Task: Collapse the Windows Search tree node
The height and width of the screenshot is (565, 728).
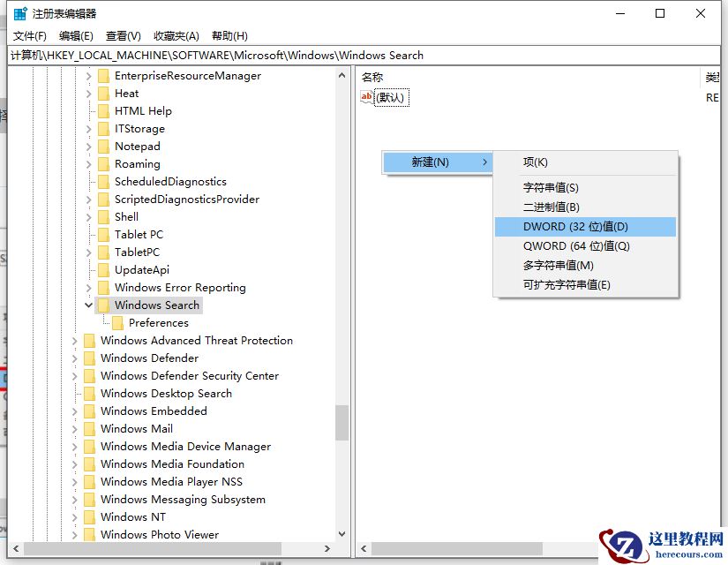Action: (x=88, y=305)
